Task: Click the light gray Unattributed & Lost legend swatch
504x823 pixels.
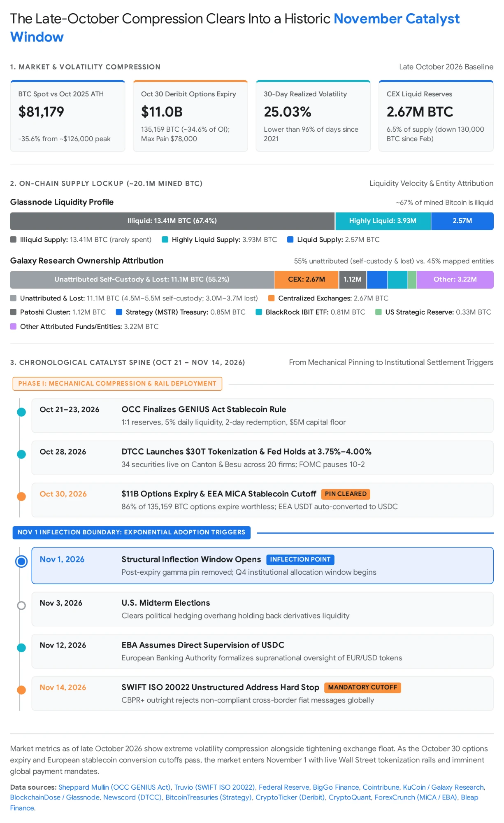Action: [x=13, y=298]
